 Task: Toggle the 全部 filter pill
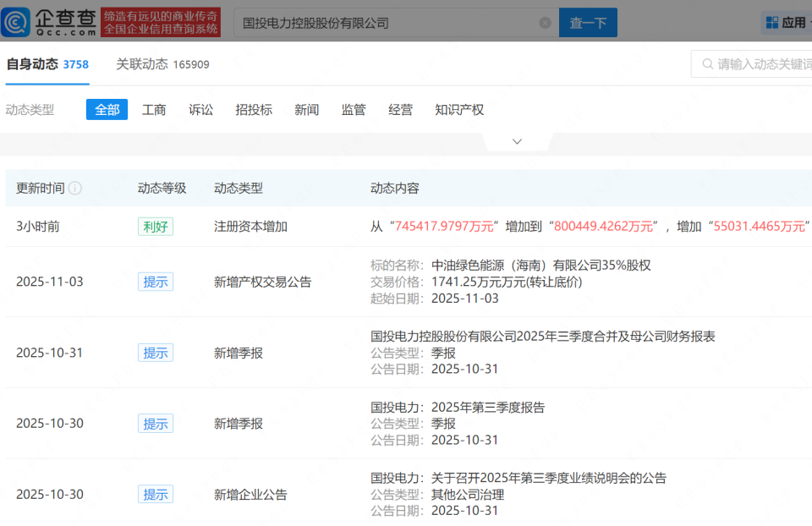[107, 109]
